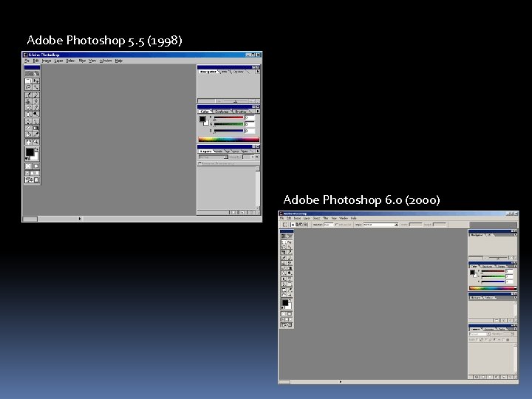Choose the Dodge tool in Photoshop 5.5

click(x=36, y=114)
